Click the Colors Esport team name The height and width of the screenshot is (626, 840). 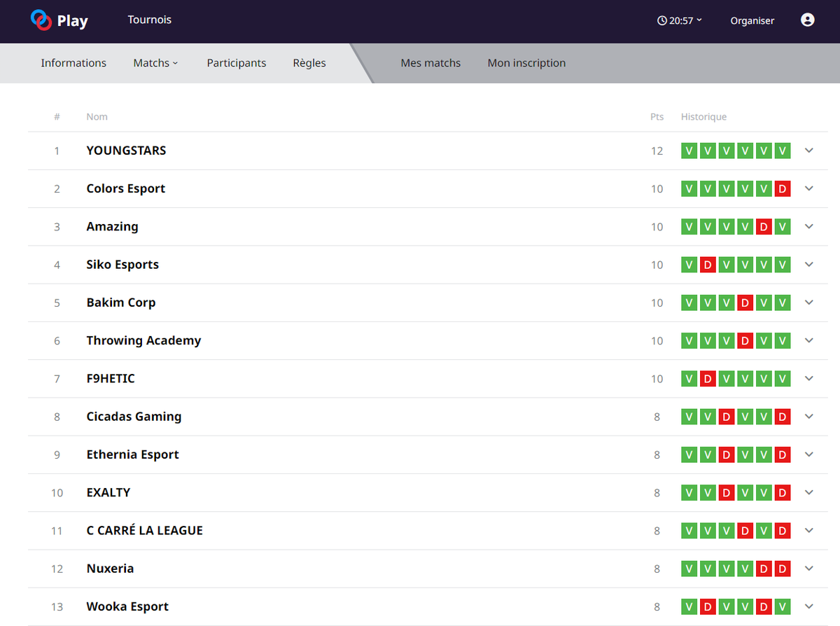[x=126, y=188]
